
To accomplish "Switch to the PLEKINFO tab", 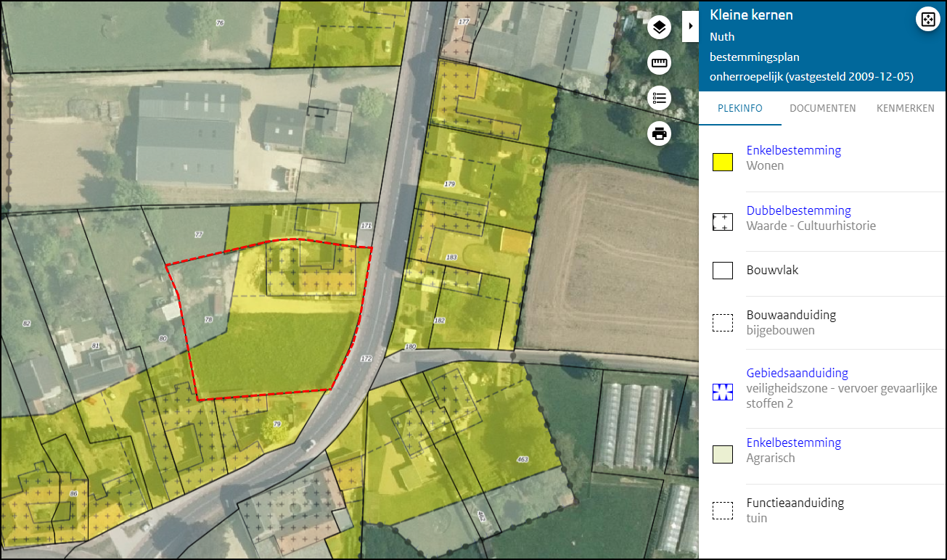I will click(739, 108).
